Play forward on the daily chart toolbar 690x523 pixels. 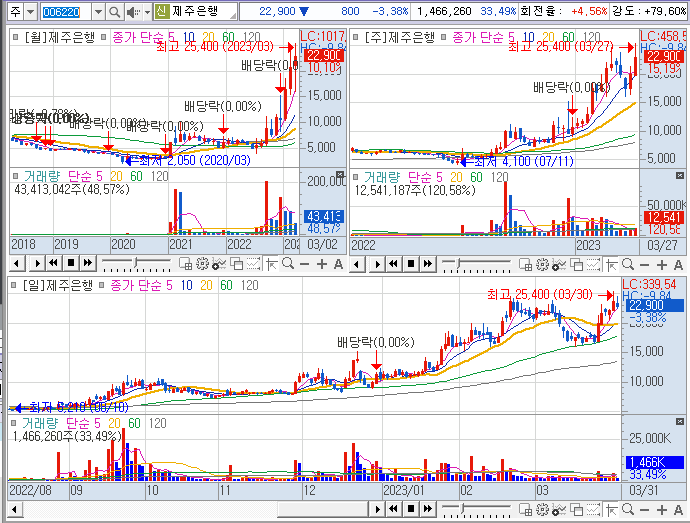point(378,509)
